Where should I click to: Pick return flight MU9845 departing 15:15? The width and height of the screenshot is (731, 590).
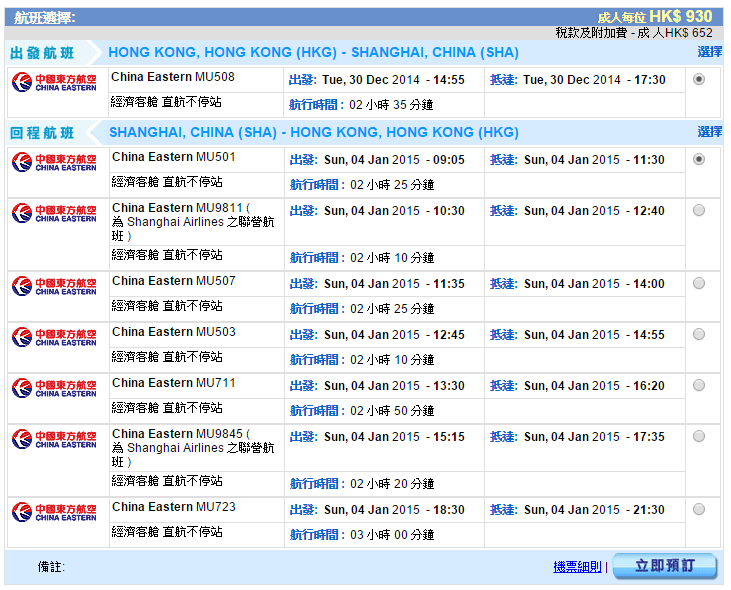[698, 436]
